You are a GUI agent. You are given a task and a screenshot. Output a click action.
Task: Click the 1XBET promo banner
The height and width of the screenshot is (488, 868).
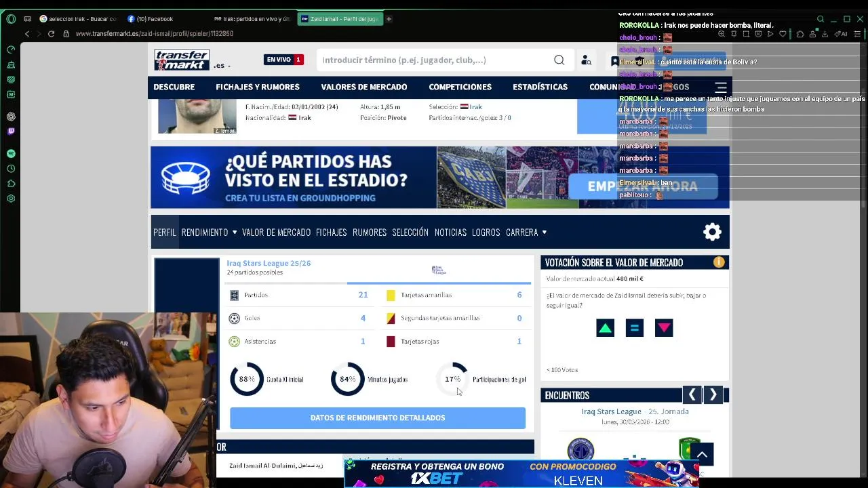[521, 473]
